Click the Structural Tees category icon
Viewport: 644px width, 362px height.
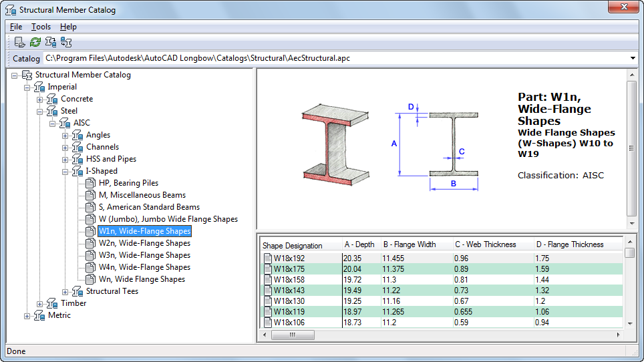[77, 291]
